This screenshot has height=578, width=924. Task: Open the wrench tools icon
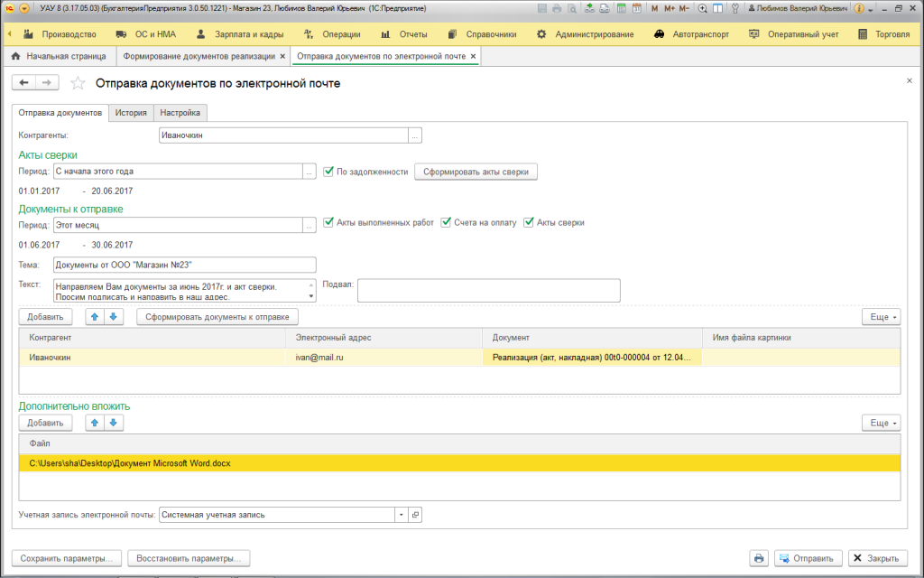tap(735, 9)
